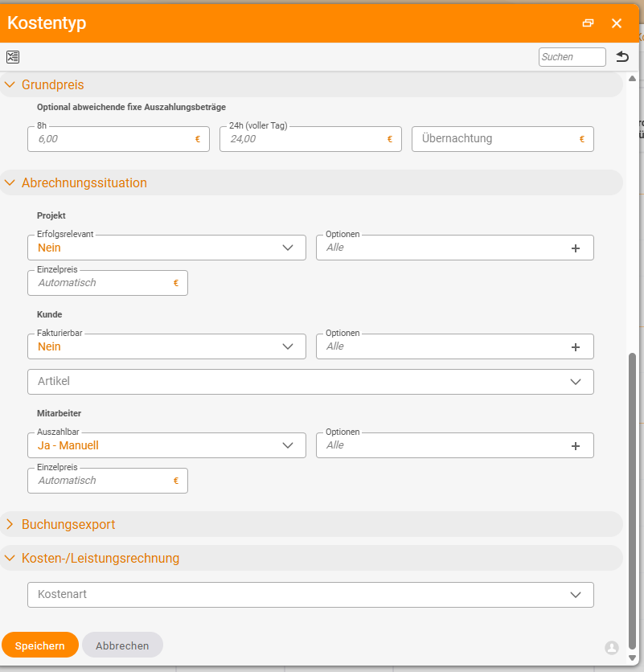This screenshot has height=672, width=644.
Task: Click the Abbrechen button
Action: click(x=122, y=645)
